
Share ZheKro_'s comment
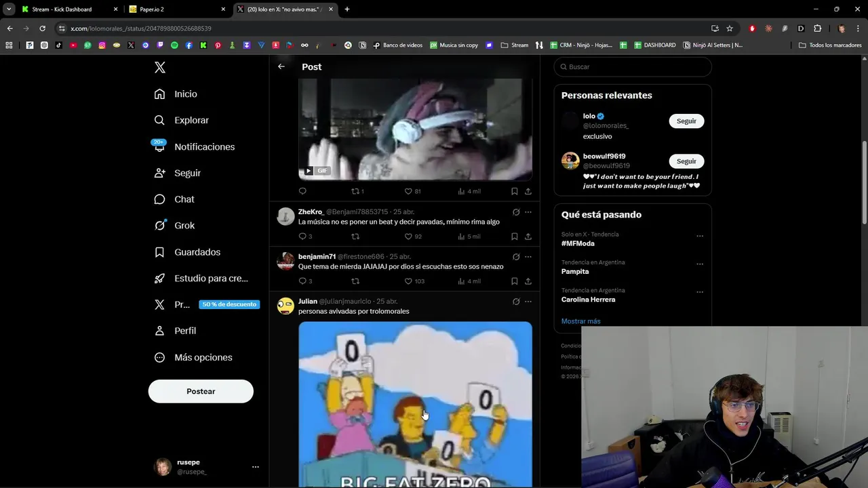[x=528, y=237]
